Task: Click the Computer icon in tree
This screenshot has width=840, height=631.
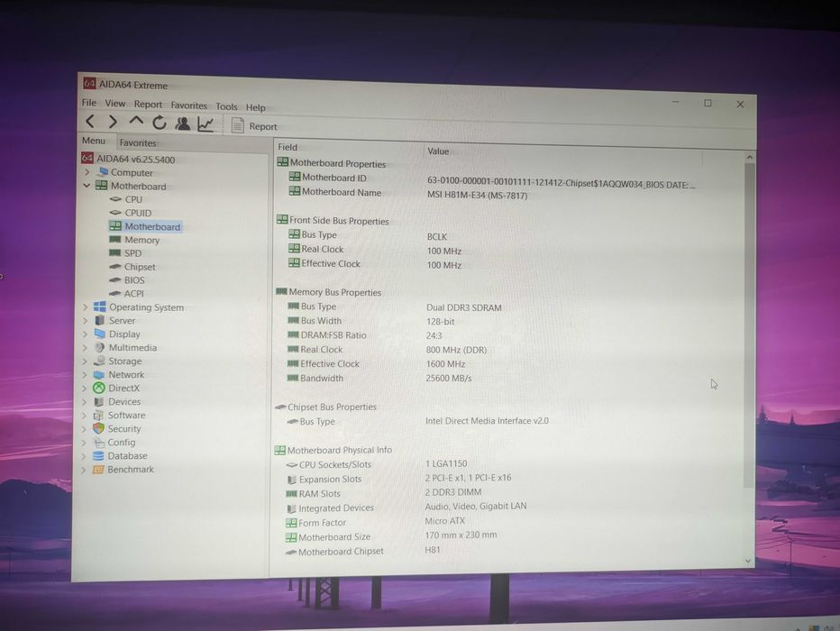Action: [103, 172]
